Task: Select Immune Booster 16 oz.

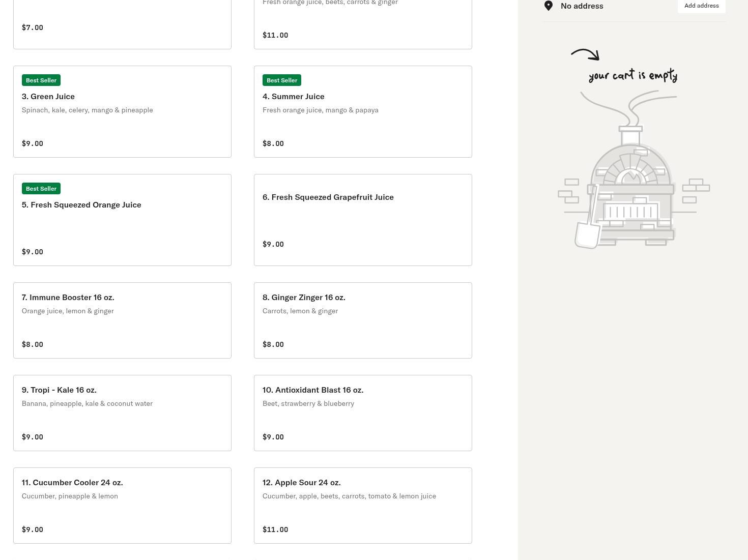Action: 122,320
